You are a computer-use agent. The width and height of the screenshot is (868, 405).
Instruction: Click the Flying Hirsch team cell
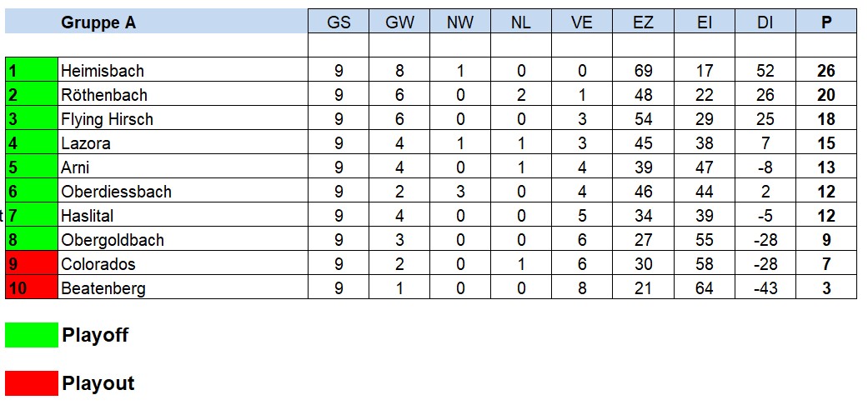[183, 119]
